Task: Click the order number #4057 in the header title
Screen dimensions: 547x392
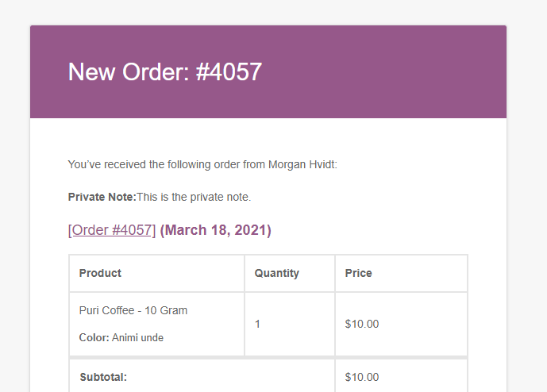Action: point(229,72)
